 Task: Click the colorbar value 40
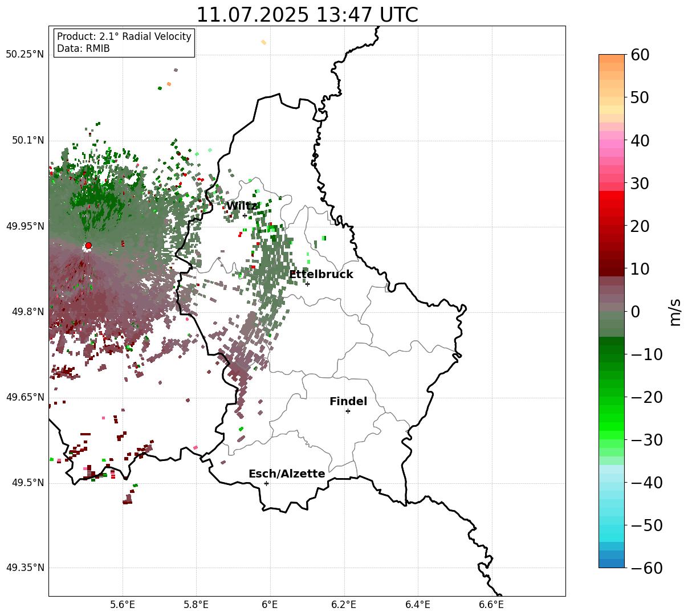click(x=640, y=140)
